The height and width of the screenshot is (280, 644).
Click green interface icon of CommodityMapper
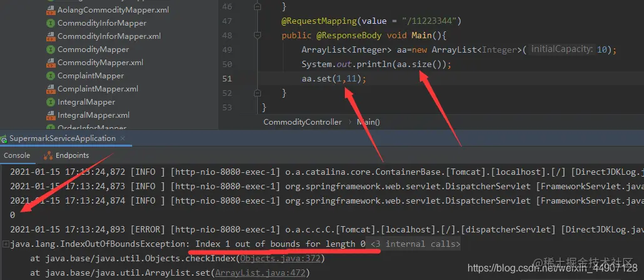pyautogui.click(x=51, y=49)
